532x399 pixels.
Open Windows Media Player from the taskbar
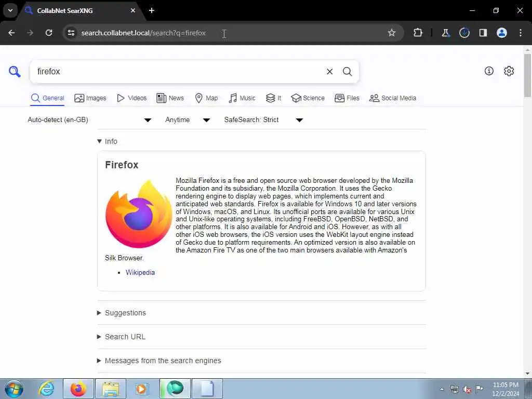coord(141,389)
